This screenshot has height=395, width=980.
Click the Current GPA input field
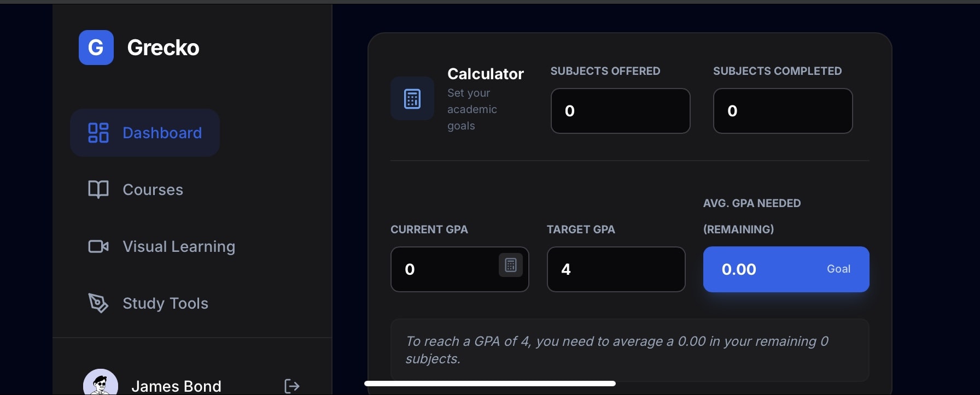coord(448,269)
